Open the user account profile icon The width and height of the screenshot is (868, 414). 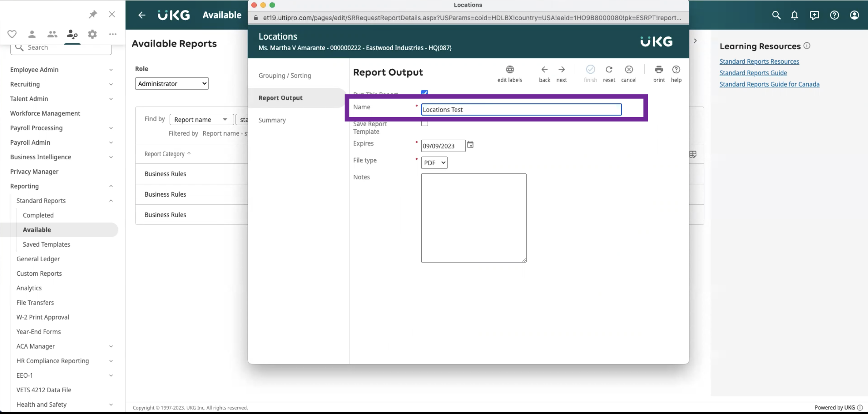[x=854, y=15]
